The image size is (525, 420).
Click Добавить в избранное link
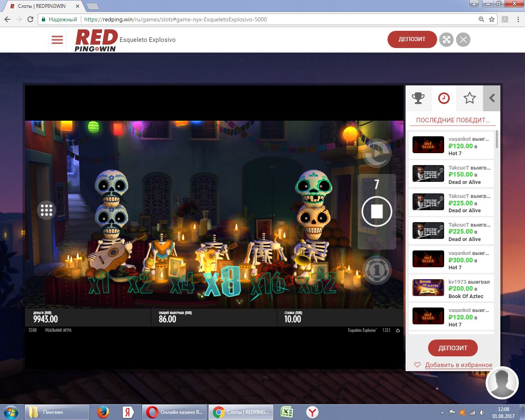[x=459, y=365]
